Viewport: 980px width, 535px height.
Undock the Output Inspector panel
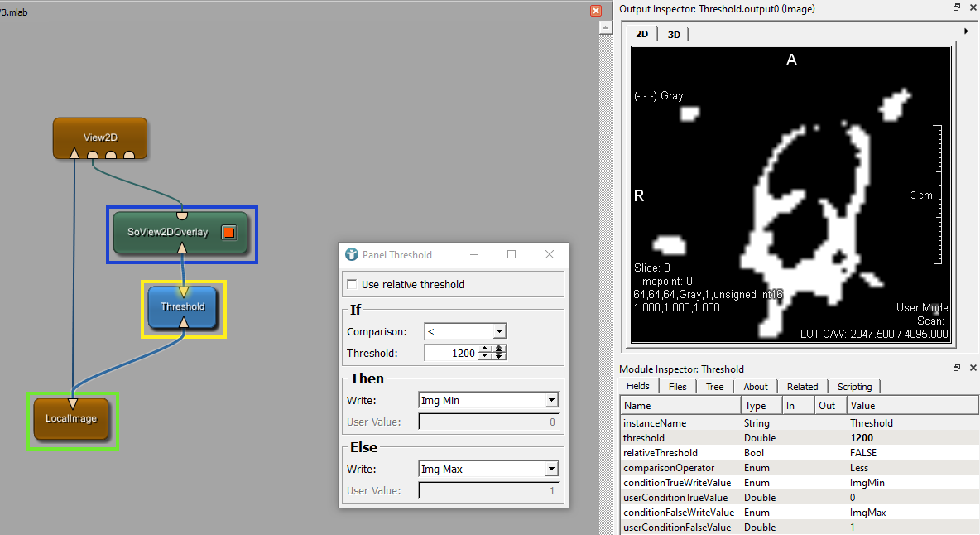956,8
